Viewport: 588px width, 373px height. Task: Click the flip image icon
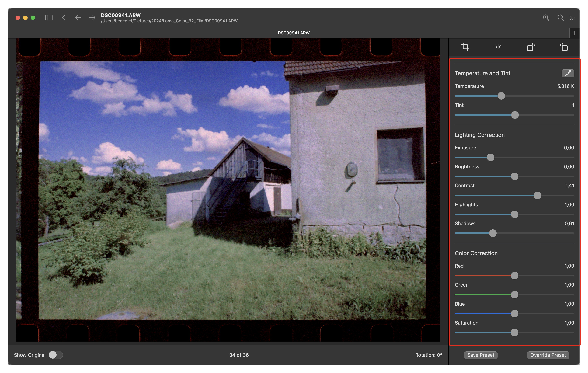[x=498, y=47]
